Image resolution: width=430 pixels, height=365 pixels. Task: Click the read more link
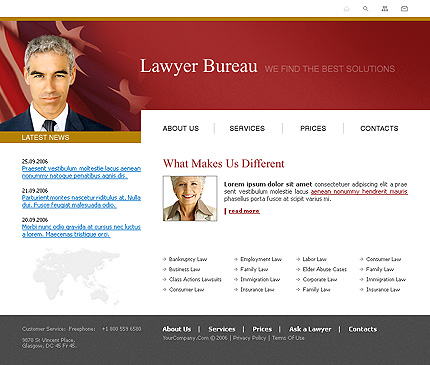point(244,211)
